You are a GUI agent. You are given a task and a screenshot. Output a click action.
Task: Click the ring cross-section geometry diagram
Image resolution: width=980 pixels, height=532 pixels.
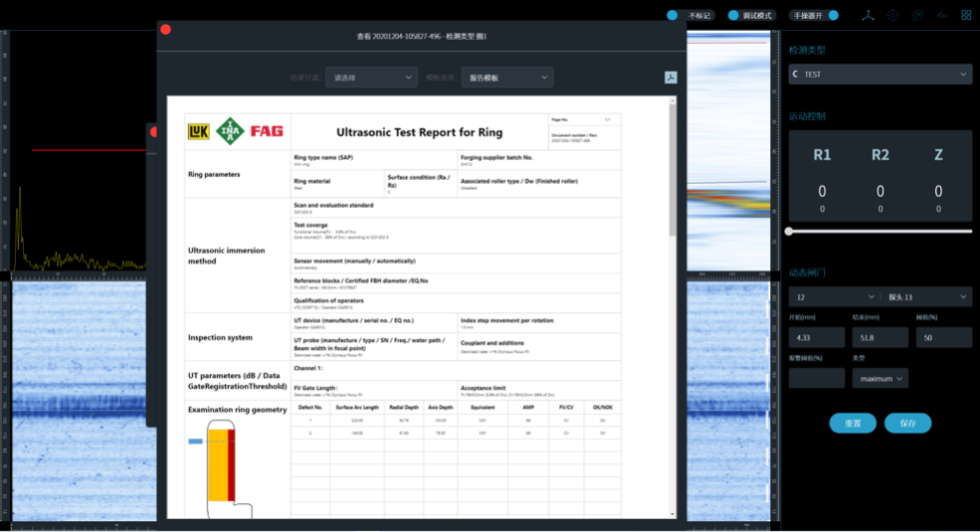pos(222,468)
